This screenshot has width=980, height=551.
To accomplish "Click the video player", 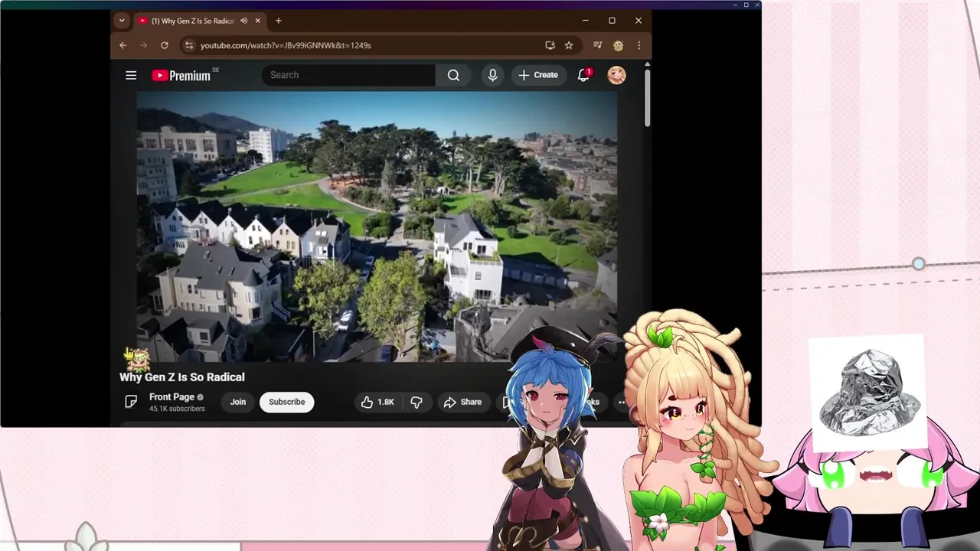I will pyautogui.click(x=377, y=227).
